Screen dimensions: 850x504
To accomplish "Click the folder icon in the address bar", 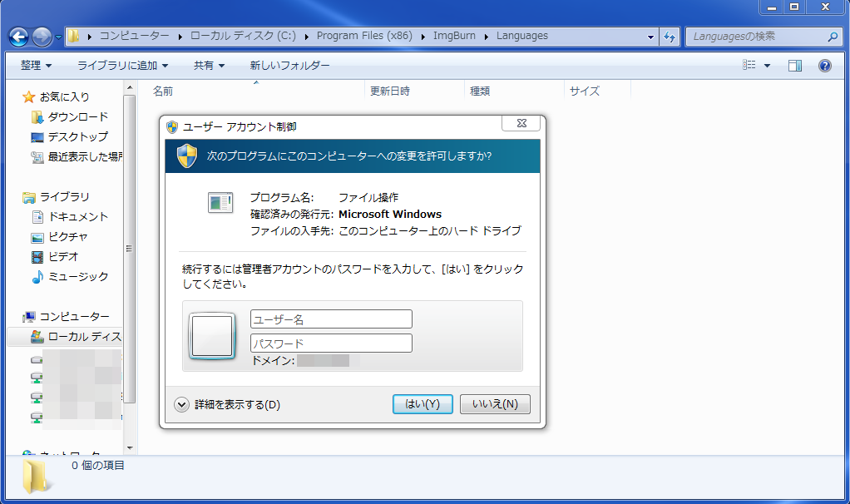I will pyautogui.click(x=73, y=37).
